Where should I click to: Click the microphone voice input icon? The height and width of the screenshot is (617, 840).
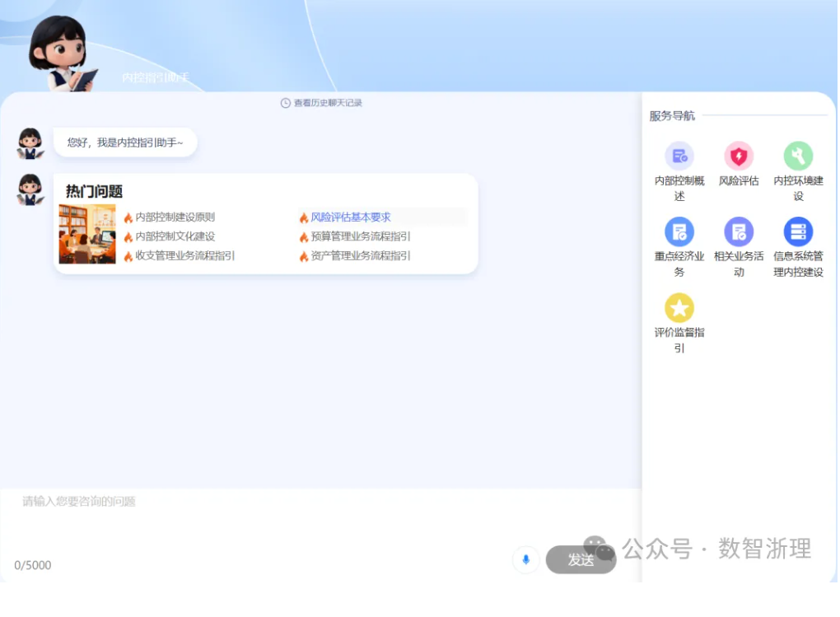[x=525, y=559]
